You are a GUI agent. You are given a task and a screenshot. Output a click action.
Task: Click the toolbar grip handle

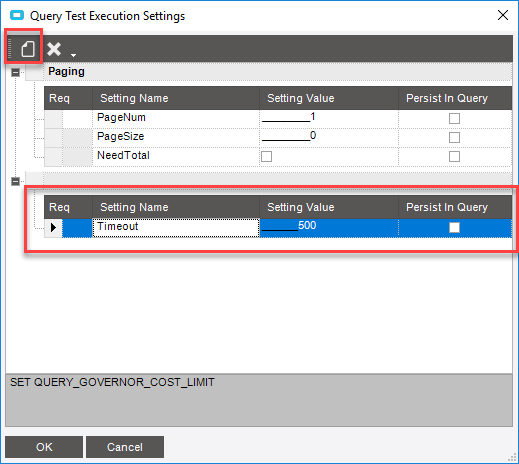pyautogui.click(x=10, y=49)
